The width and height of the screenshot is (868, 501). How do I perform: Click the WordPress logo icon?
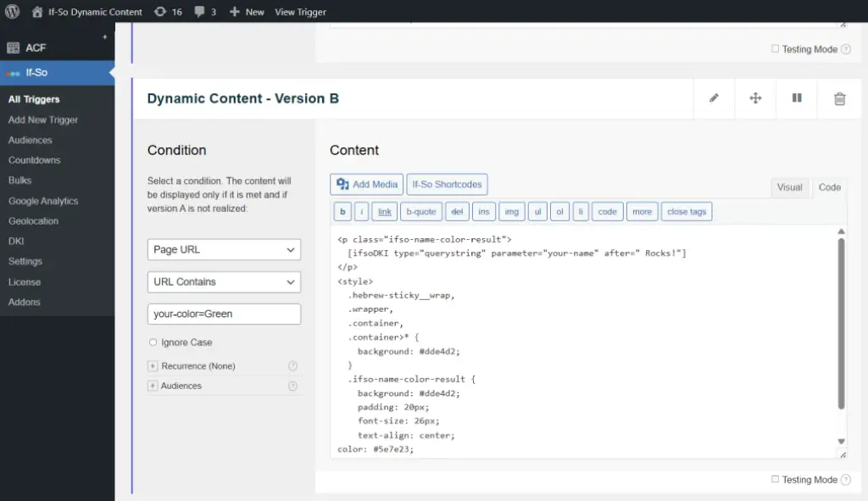[x=12, y=12]
